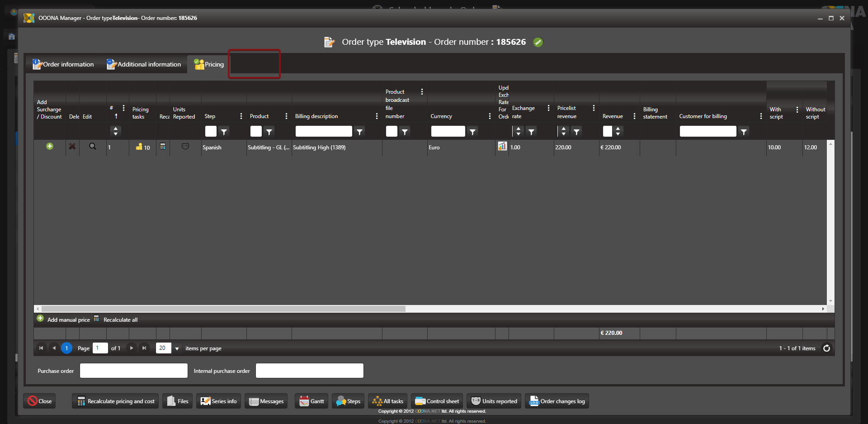868x424 pixels.
Task: Open the Control sheet
Action: [437, 401]
